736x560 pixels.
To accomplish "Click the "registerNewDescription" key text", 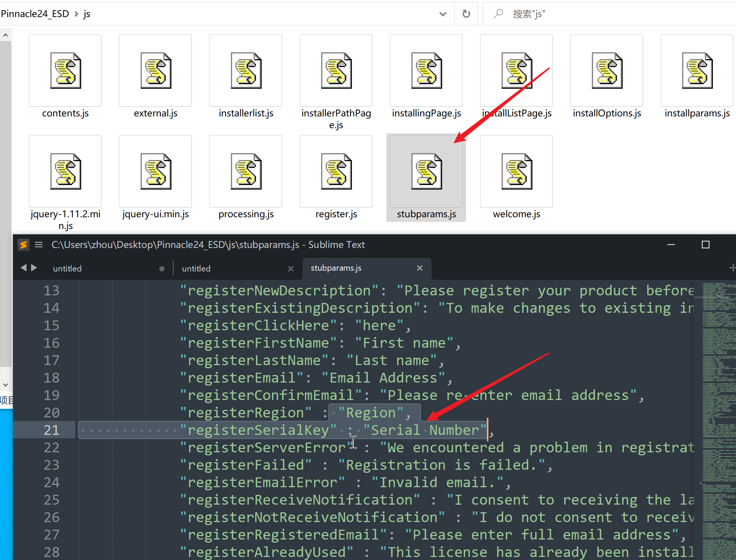I will point(279,291).
